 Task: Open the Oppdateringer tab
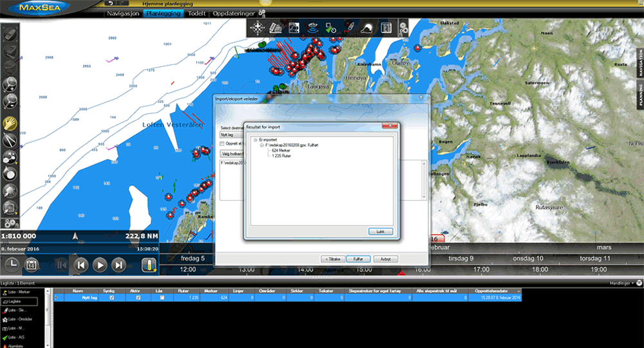(232, 13)
